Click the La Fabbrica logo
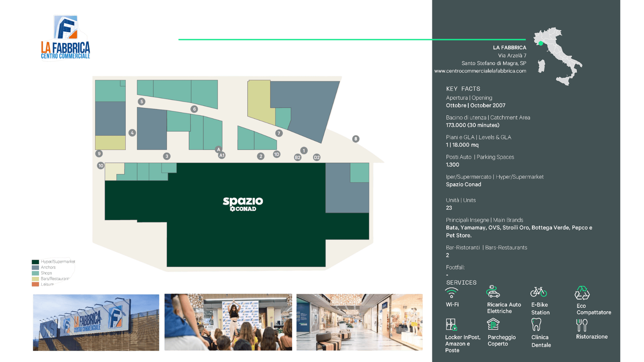The width and height of the screenshot is (644, 362). point(66,37)
